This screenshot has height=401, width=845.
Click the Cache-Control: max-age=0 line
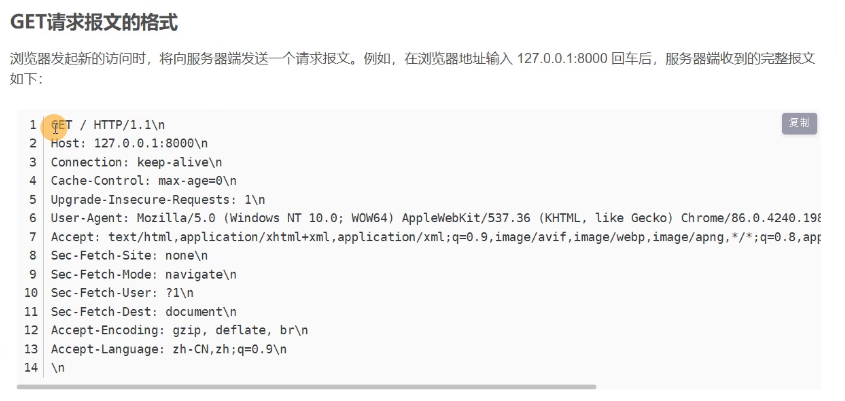[143, 181]
